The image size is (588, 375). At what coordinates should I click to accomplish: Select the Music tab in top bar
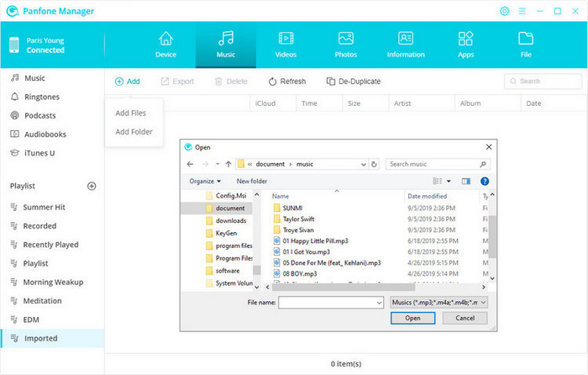click(226, 45)
